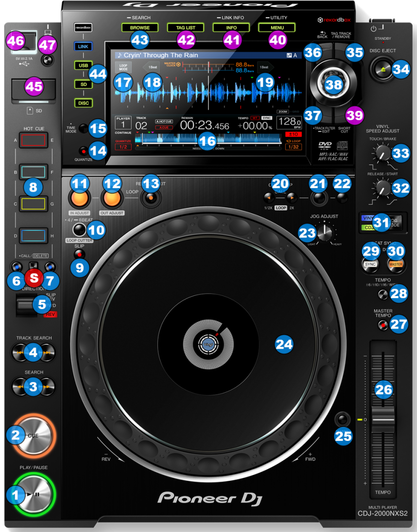This screenshot has width=417, height=532.
Task: Enable beat SYNC button
Action: [x=370, y=264]
